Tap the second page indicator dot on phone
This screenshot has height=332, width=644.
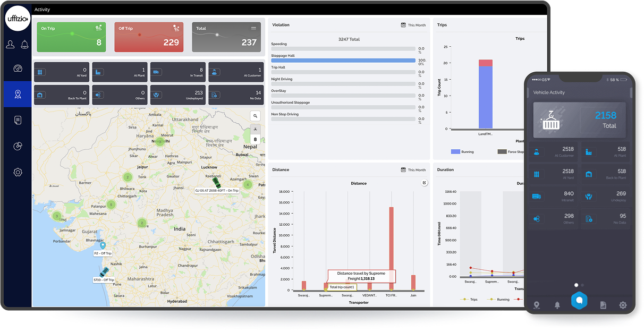(582, 285)
